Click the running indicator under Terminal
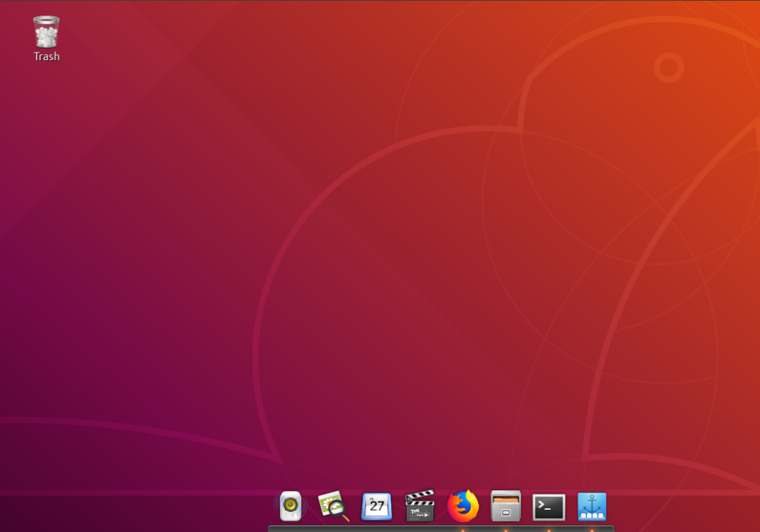This screenshot has height=532, width=760. (548, 530)
